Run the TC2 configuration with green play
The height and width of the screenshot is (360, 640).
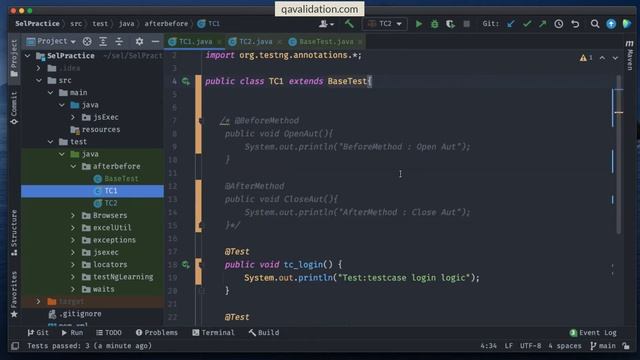tap(419, 24)
